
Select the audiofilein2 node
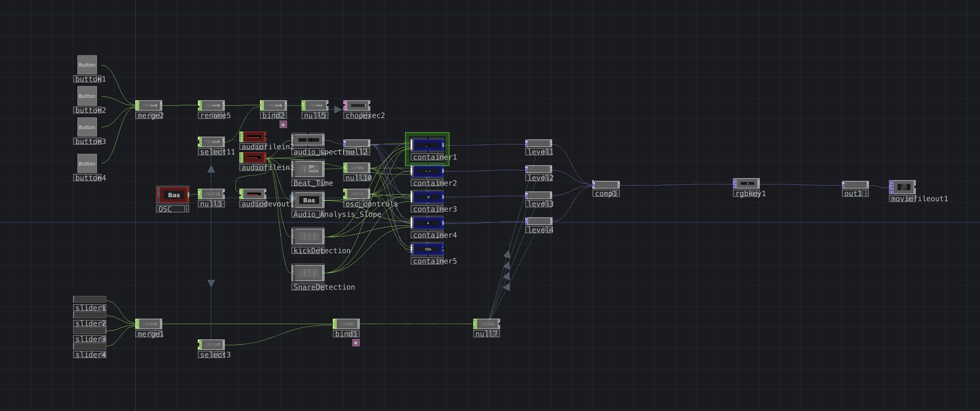click(253, 137)
